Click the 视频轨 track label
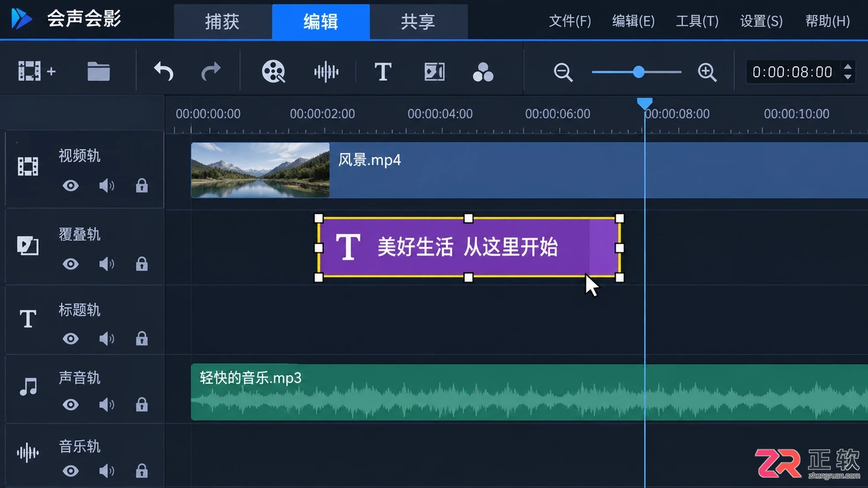This screenshot has width=868, height=488. (80, 156)
